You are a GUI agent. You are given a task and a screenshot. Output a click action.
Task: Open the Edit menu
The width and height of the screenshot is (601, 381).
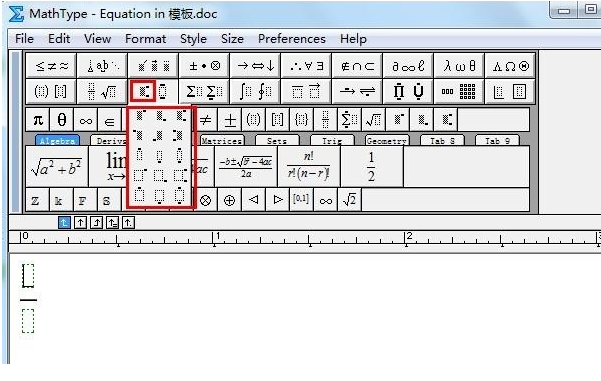point(59,39)
